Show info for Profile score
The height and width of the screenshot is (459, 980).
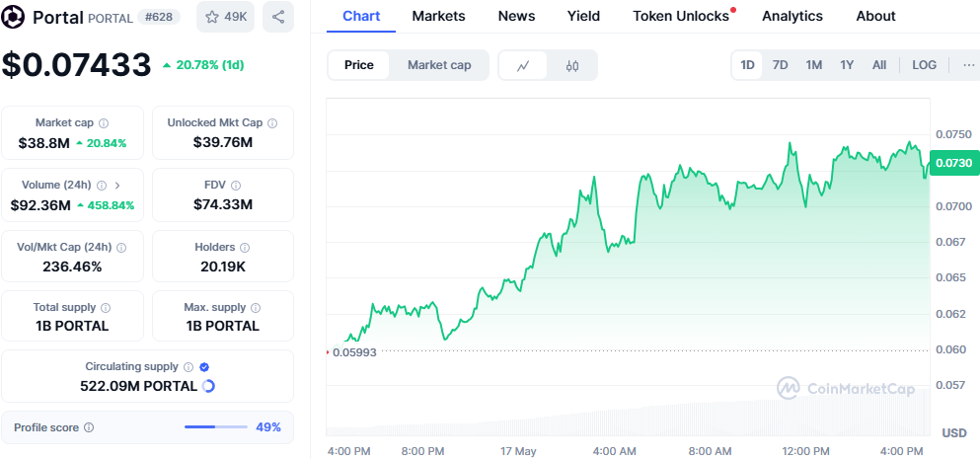click(89, 427)
